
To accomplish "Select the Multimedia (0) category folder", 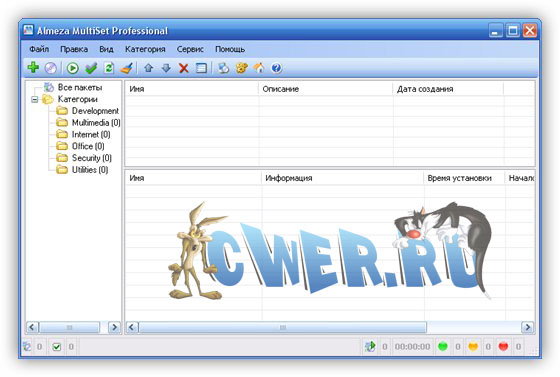I will [89, 123].
